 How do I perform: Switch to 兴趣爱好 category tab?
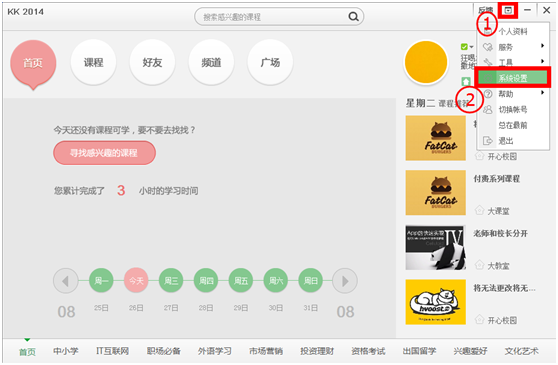pos(470,351)
